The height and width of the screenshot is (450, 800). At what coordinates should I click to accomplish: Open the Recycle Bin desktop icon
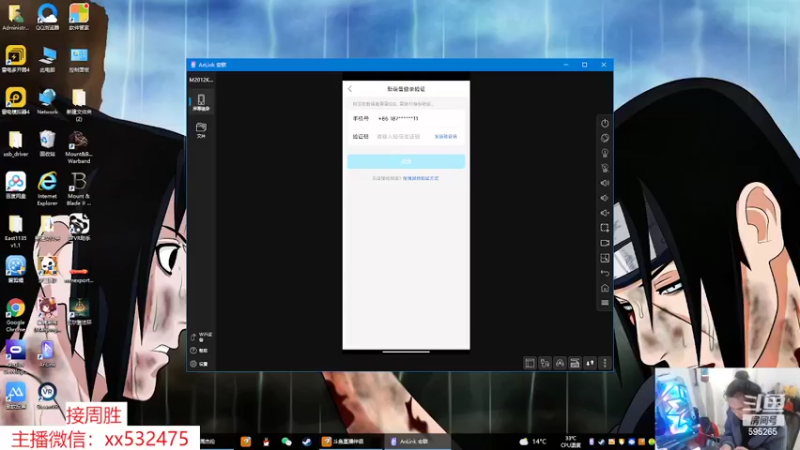pyautogui.click(x=47, y=143)
